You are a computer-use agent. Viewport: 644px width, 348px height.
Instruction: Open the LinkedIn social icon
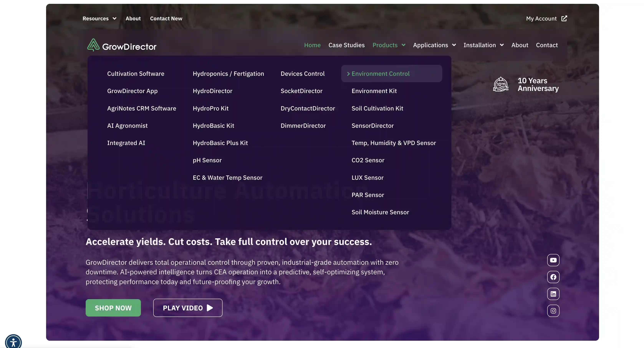point(553,294)
